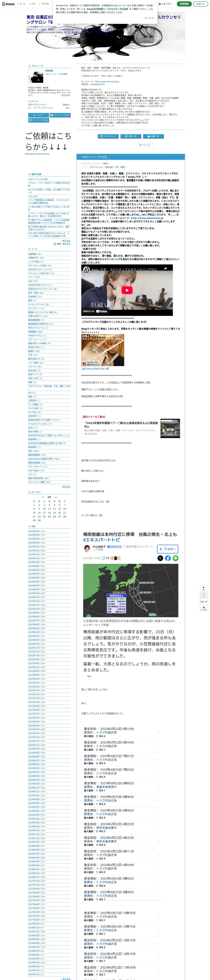The height and width of the screenshot is (980, 210).
Task: Share the news article on X
Action: pos(160,558)
